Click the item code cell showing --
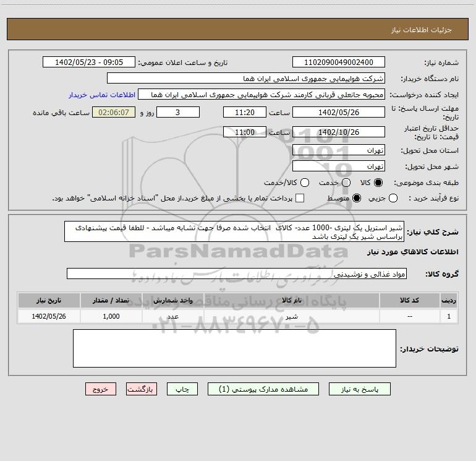This screenshot has width=476, height=461. pyautogui.click(x=409, y=316)
